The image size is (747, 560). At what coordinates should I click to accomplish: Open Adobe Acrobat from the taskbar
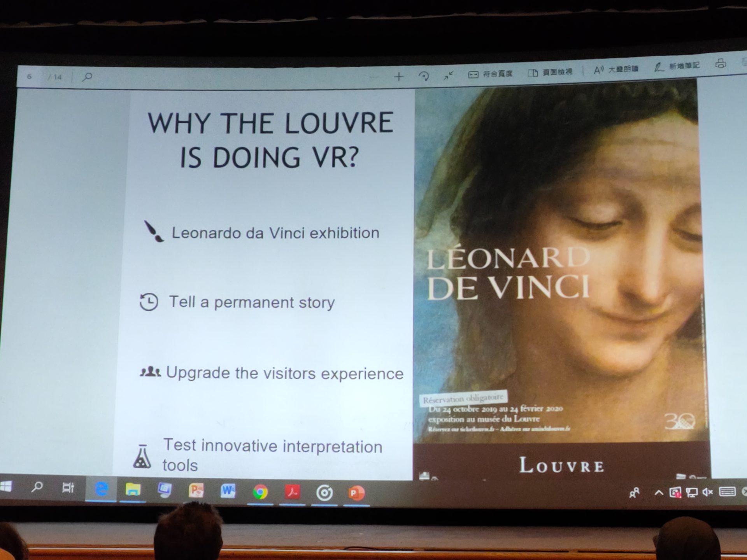pos(293,492)
